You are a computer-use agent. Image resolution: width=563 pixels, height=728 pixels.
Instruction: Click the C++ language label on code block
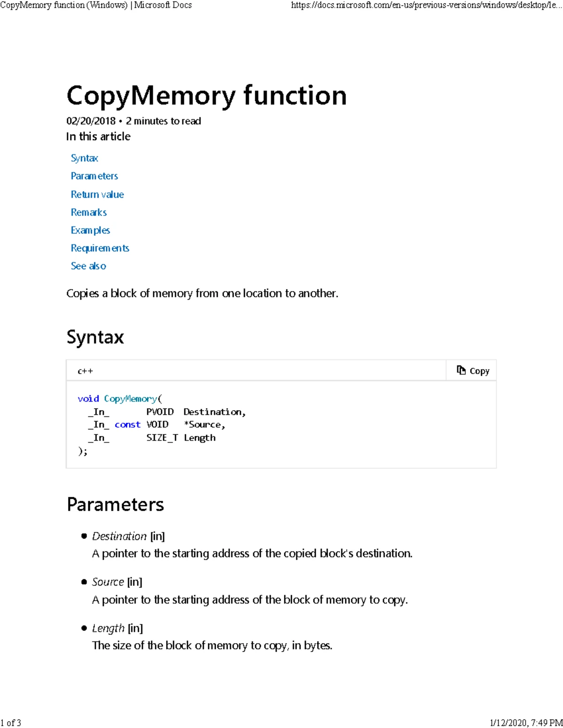coord(85,371)
